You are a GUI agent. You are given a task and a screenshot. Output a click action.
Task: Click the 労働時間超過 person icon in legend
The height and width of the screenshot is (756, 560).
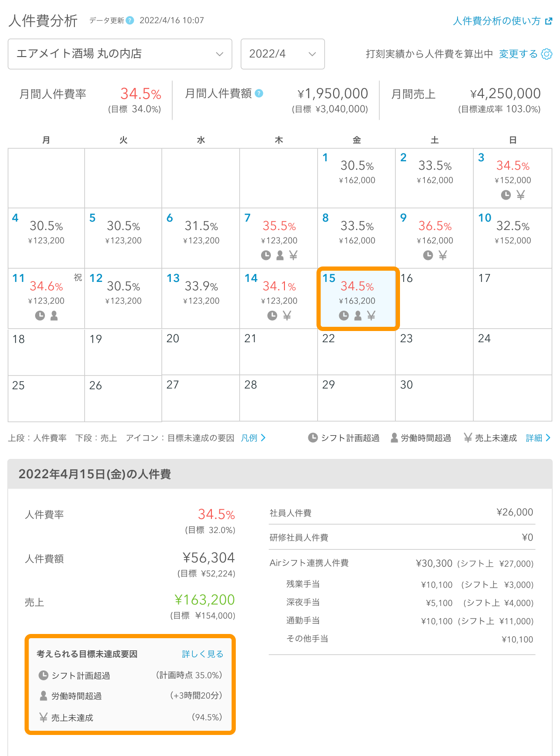click(x=394, y=438)
